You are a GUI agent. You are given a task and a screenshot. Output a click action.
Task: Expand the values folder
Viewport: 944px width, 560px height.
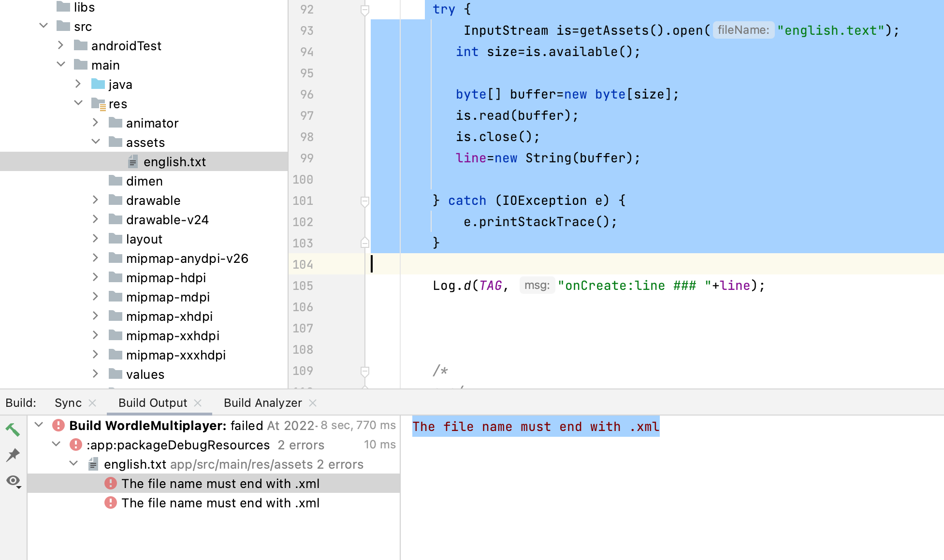click(x=95, y=373)
